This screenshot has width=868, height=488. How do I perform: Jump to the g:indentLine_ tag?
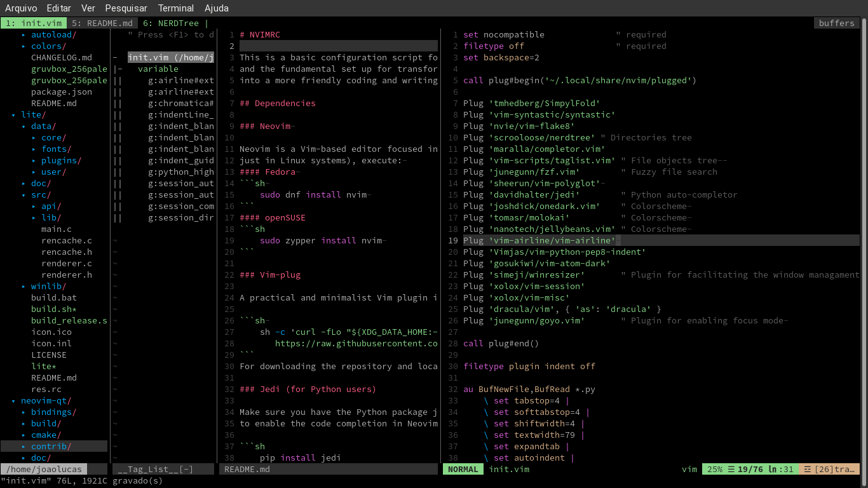tap(181, 114)
